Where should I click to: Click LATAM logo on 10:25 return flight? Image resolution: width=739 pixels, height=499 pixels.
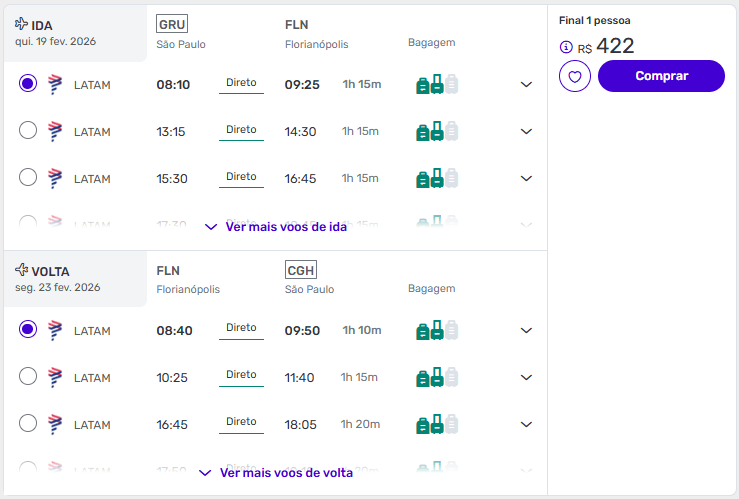point(56,377)
